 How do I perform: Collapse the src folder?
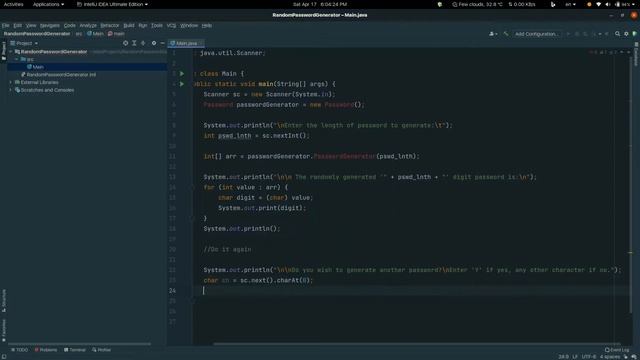click(16, 59)
